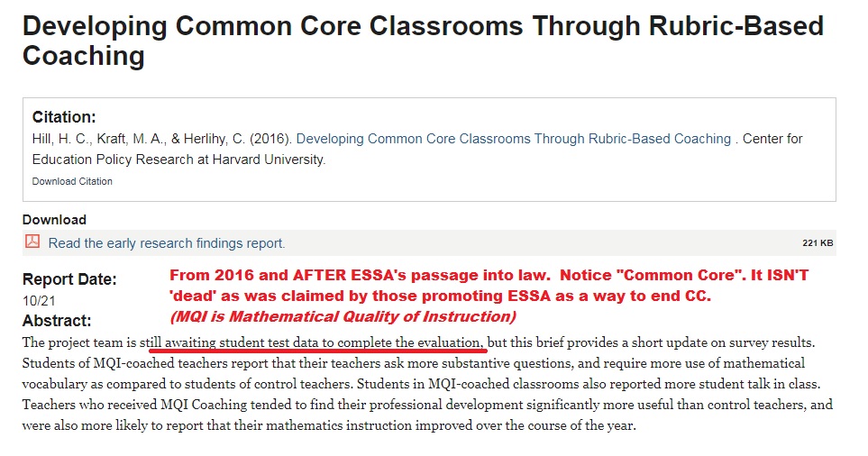
Task: Click the '10/21' report date value
Action: tap(39, 301)
